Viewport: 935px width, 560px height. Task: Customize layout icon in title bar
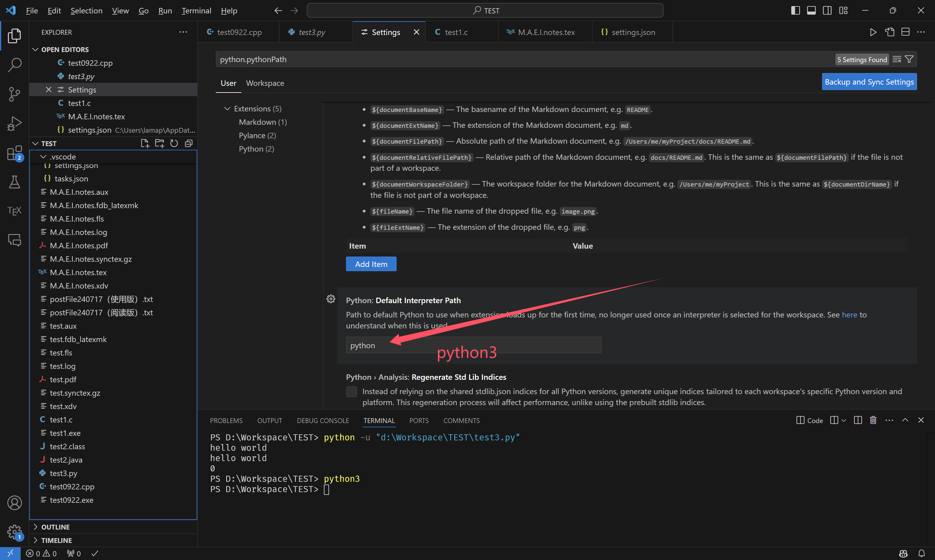(843, 11)
